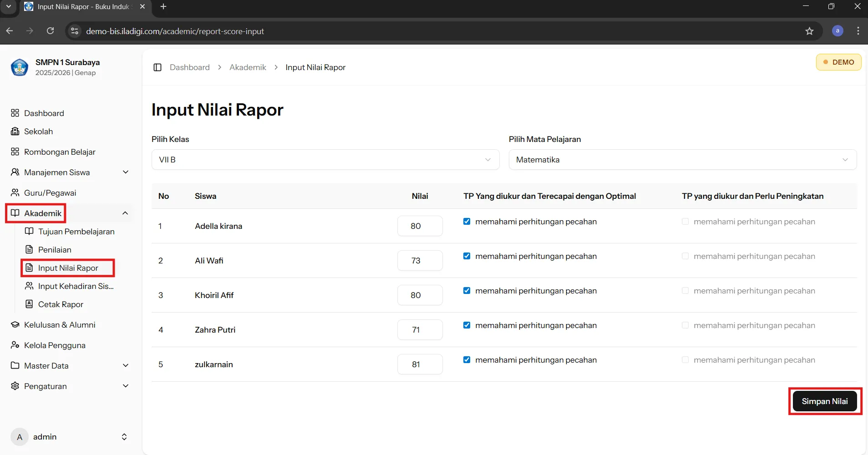
Task: Open Tujuan Pembelajaran submenu
Action: click(x=76, y=232)
